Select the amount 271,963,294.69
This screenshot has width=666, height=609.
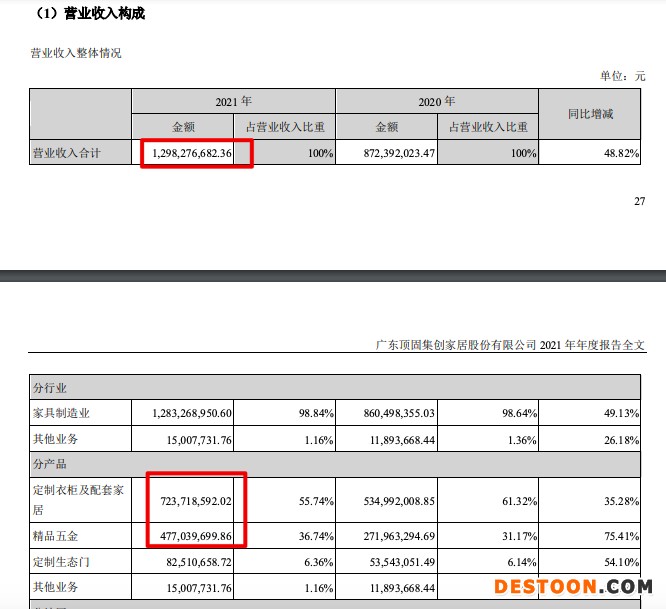click(399, 536)
